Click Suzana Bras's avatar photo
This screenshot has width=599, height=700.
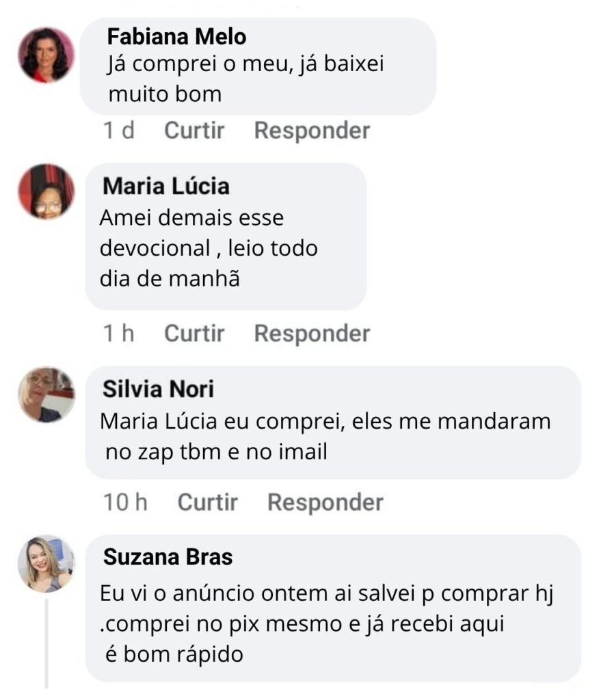tap(46, 563)
